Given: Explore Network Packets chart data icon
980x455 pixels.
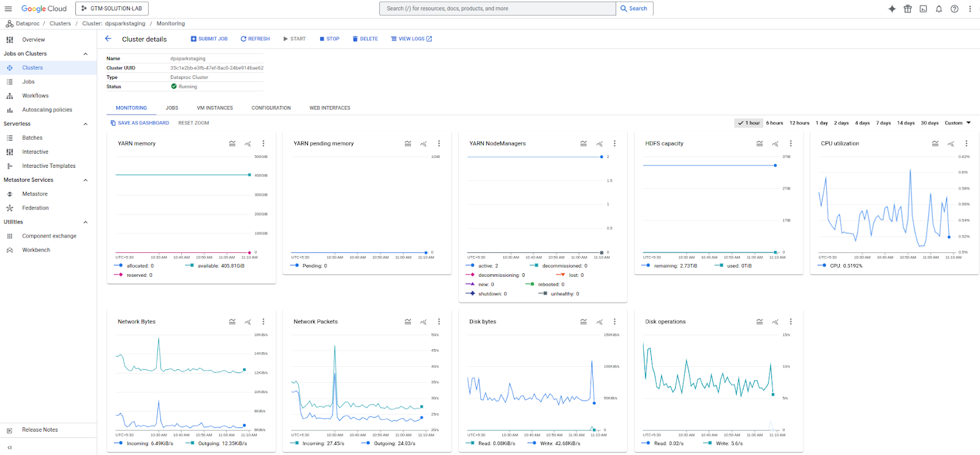Looking at the screenshot, I should (424, 322).
